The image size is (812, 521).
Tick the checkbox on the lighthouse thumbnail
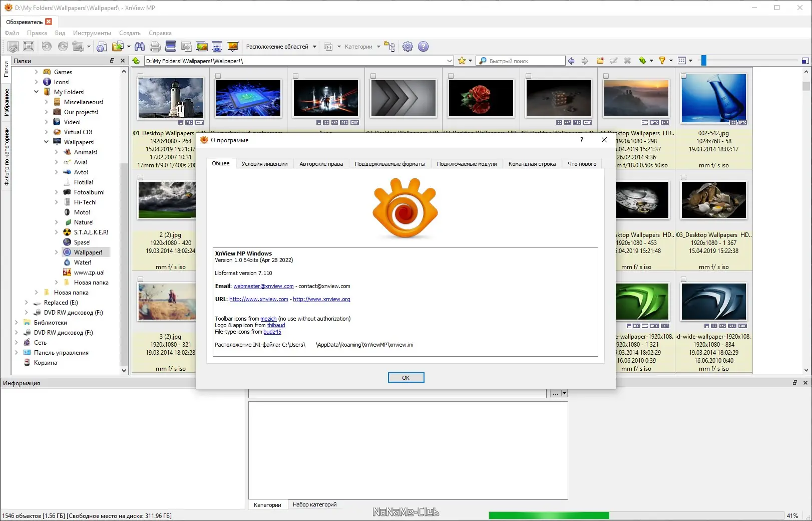[141, 76]
